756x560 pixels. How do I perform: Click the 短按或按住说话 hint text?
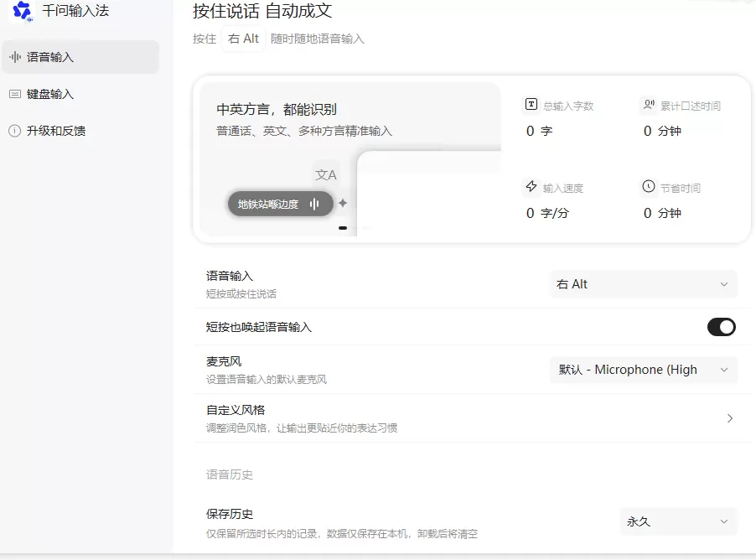241,293
